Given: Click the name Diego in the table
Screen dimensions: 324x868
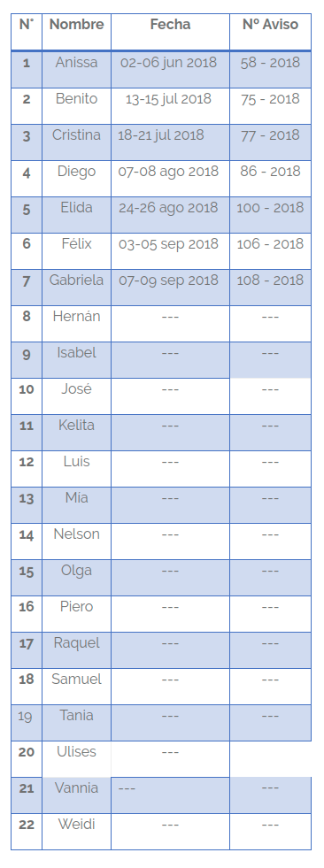Looking at the screenshot, I should [76, 172].
